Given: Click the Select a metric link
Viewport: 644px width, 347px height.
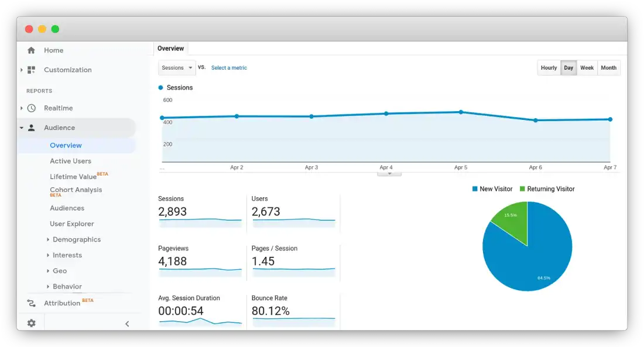Looking at the screenshot, I should click(x=228, y=68).
